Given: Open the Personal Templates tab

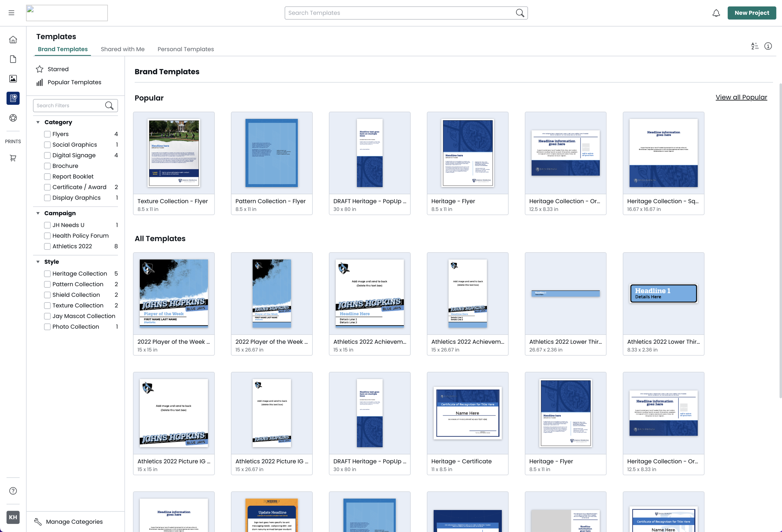Looking at the screenshot, I should (x=185, y=49).
